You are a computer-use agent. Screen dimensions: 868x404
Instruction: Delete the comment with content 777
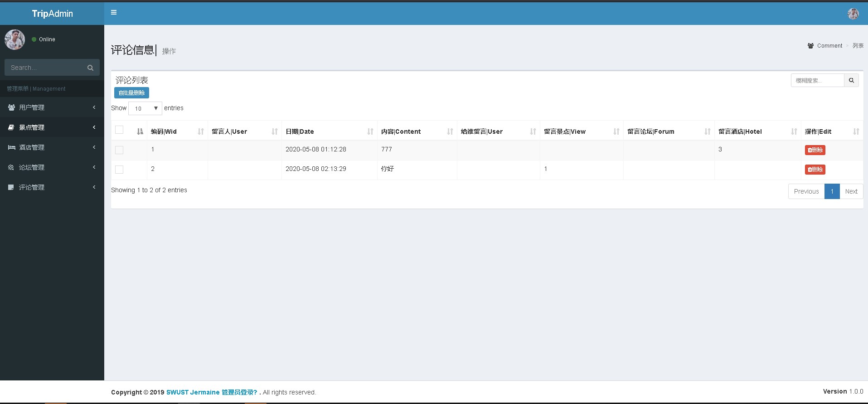(x=815, y=150)
